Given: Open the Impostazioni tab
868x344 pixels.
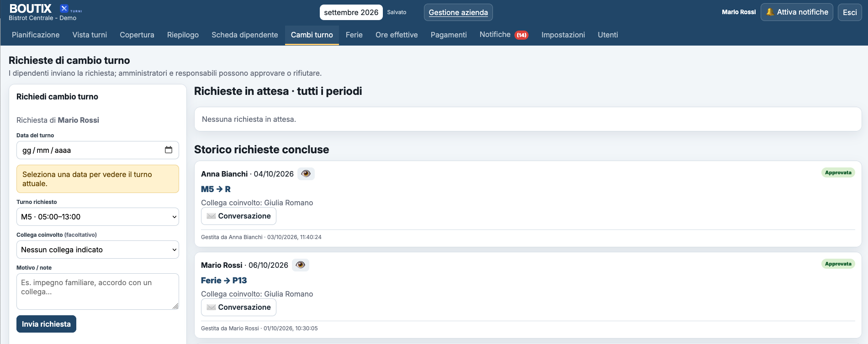Looking at the screenshot, I should [x=563, y=35].
